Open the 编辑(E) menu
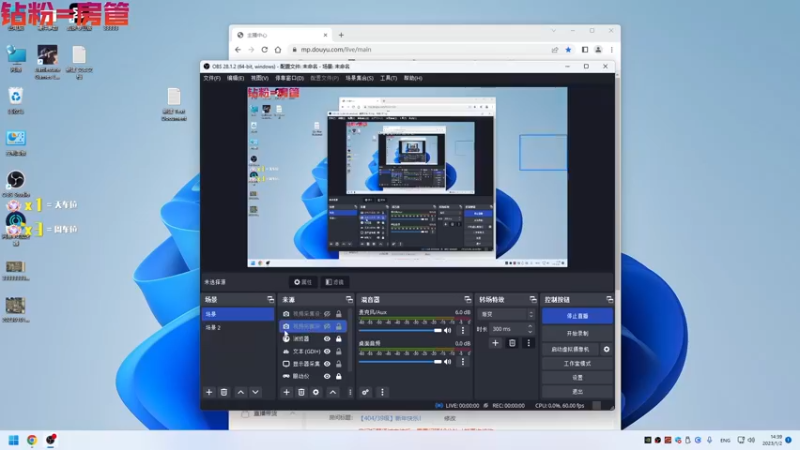 coord(235,78)
